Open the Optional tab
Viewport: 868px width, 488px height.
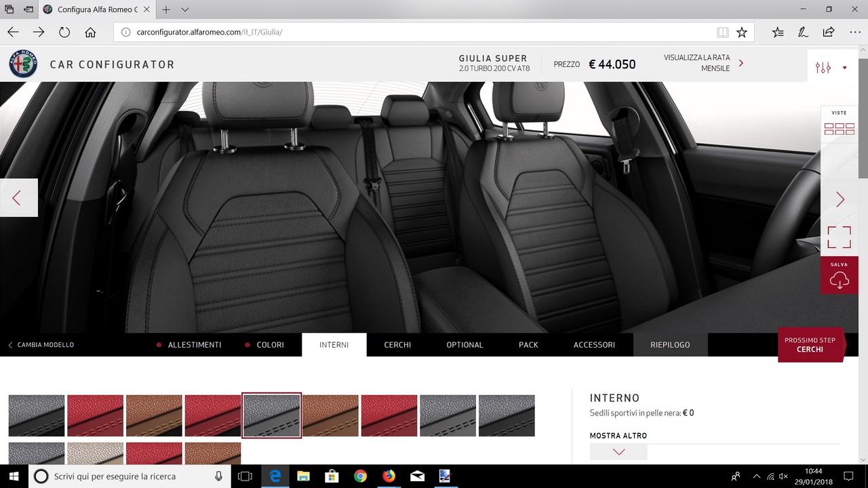point(465,345)
